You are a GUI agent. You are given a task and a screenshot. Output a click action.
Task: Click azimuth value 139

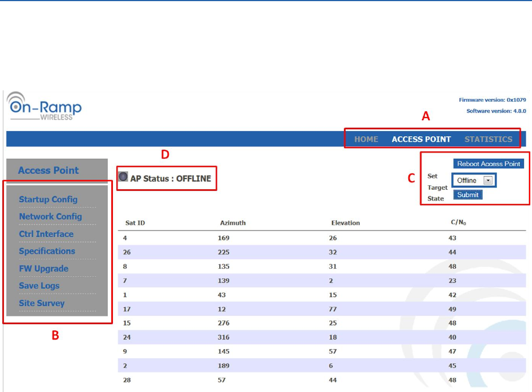click(x=224, y=281)
